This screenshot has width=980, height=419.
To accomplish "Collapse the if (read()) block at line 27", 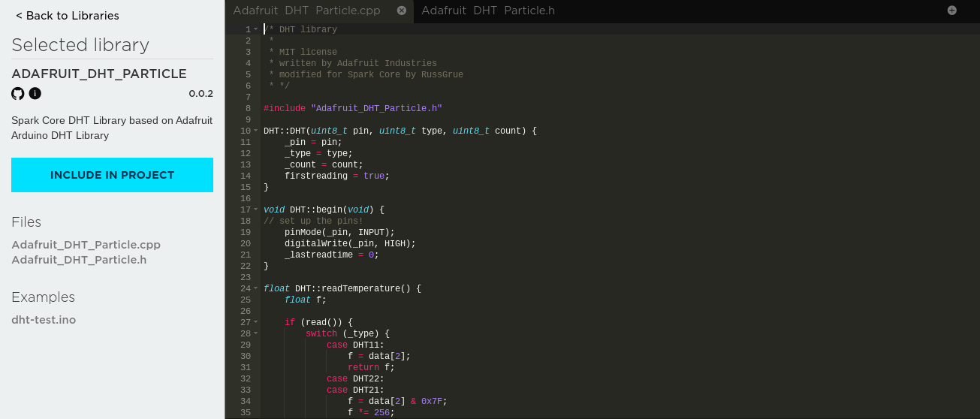I will 256,322.
